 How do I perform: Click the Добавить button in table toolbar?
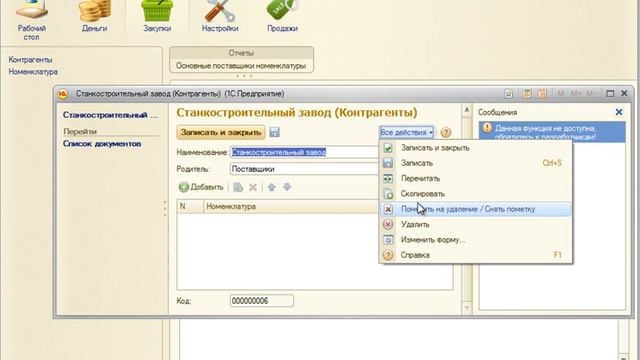(201, 187)
